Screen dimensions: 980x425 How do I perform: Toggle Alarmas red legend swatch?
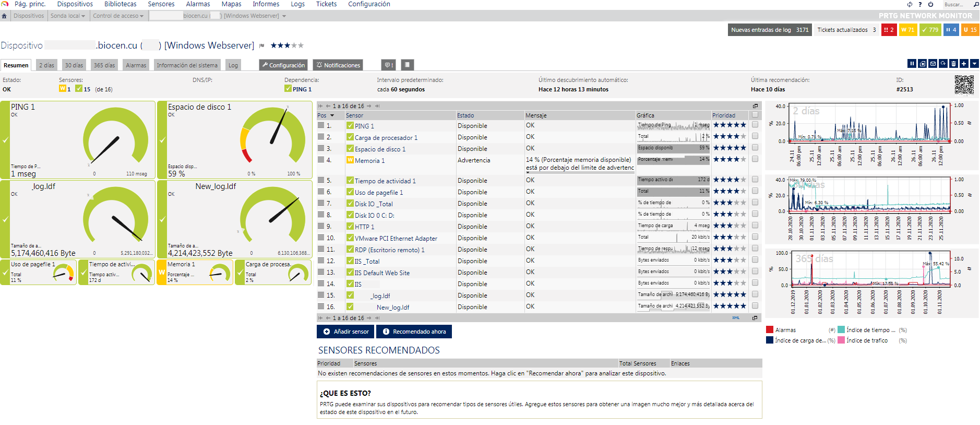tap(769, 330)
